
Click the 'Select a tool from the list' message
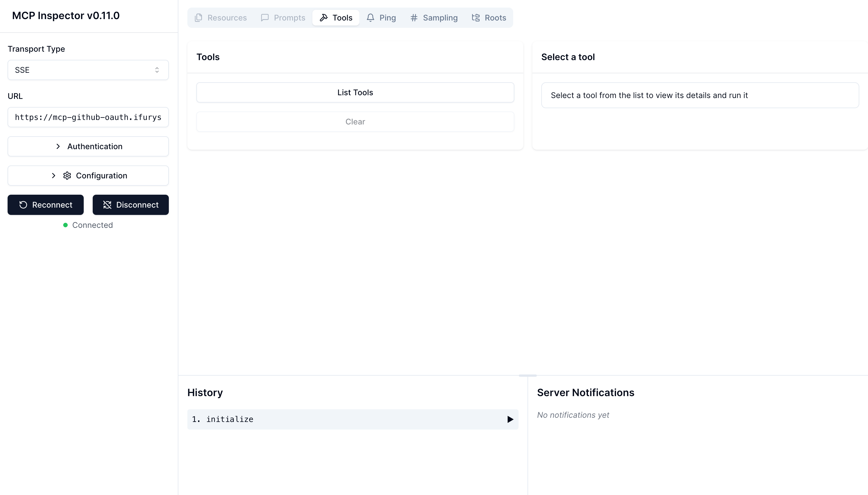(649, 96)
